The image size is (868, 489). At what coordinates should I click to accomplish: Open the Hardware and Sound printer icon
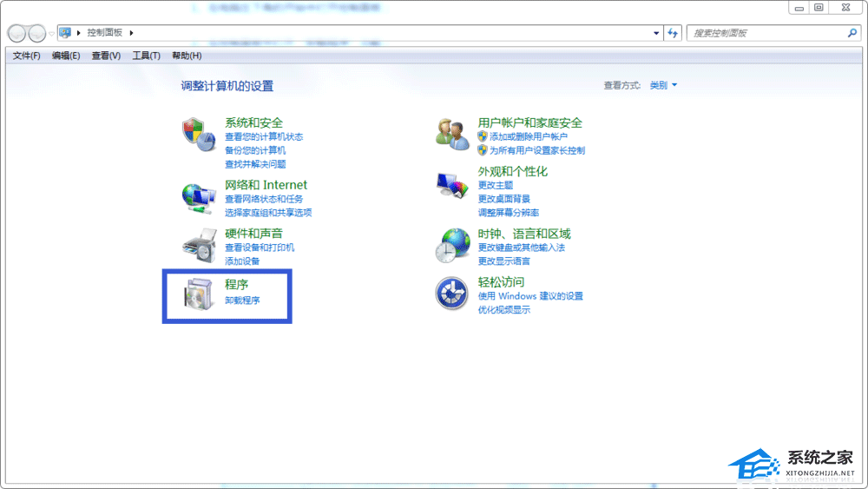[x=200, y=246]
